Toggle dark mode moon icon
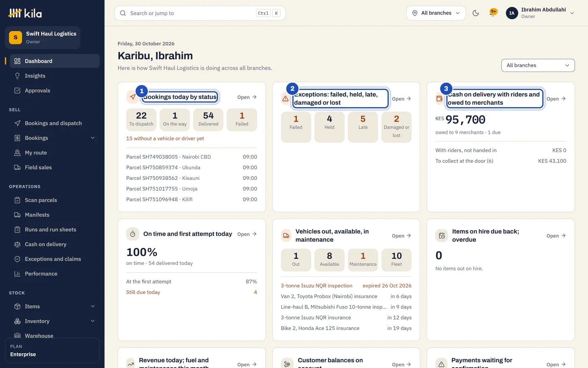This screenshot has height=368, width=588. tap(476, 13)
